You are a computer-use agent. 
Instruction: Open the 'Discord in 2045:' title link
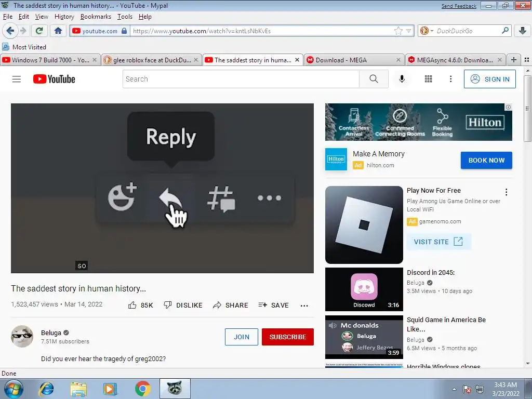[431, 272]
